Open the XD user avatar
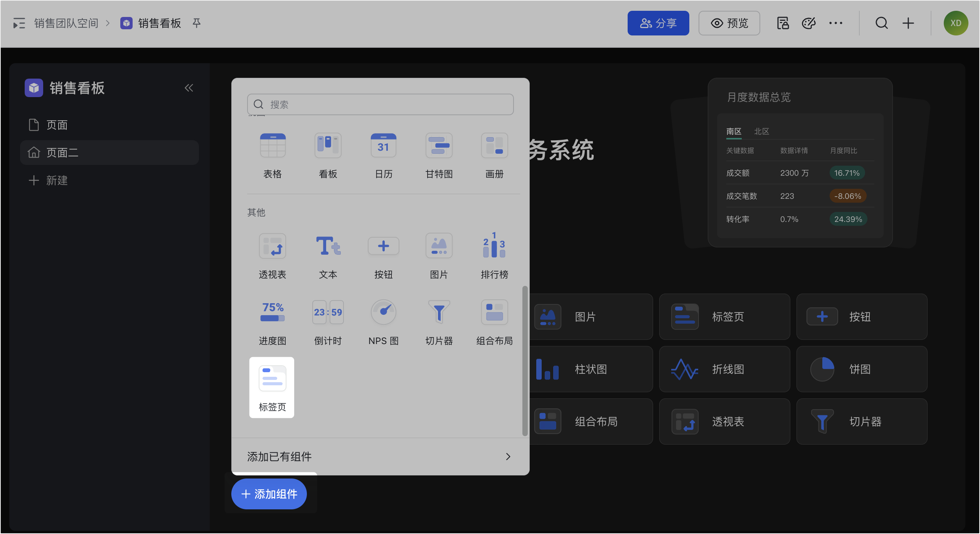This screenshot has height=534, width=980. click(956, 23)
